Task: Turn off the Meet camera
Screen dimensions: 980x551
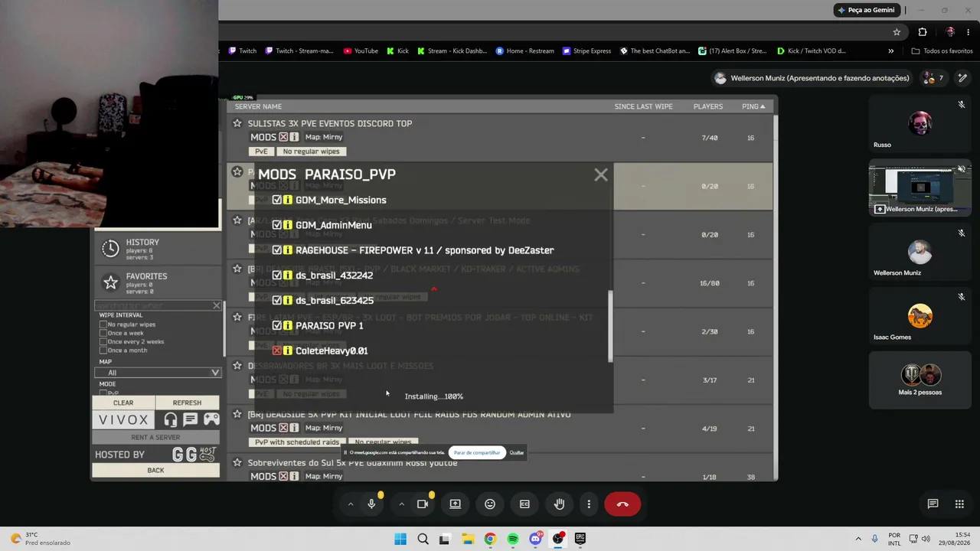Action: pyautogui.click(x=422, y=504)
